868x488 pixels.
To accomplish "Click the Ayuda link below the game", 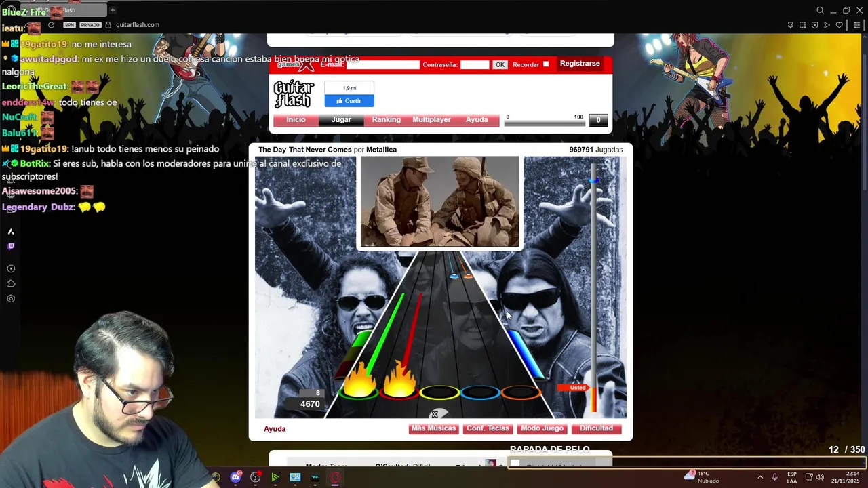I will [275, 429].
